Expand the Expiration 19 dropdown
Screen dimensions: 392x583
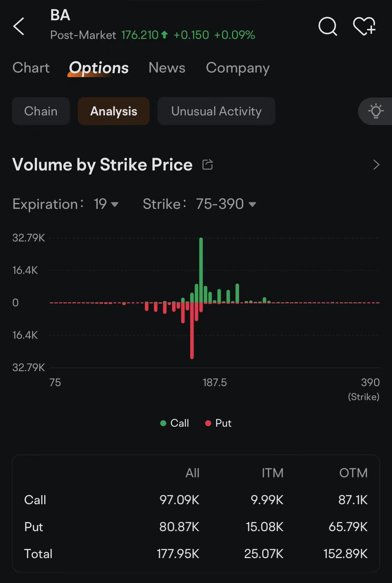pos(106,204)
